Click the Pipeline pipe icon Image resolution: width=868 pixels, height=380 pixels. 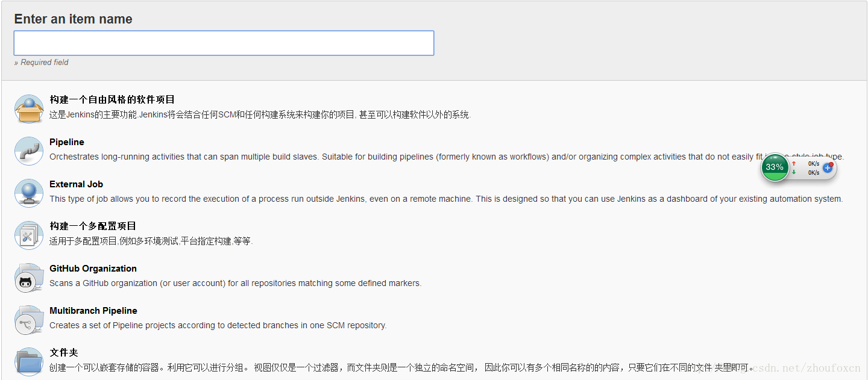coord(29,151)
